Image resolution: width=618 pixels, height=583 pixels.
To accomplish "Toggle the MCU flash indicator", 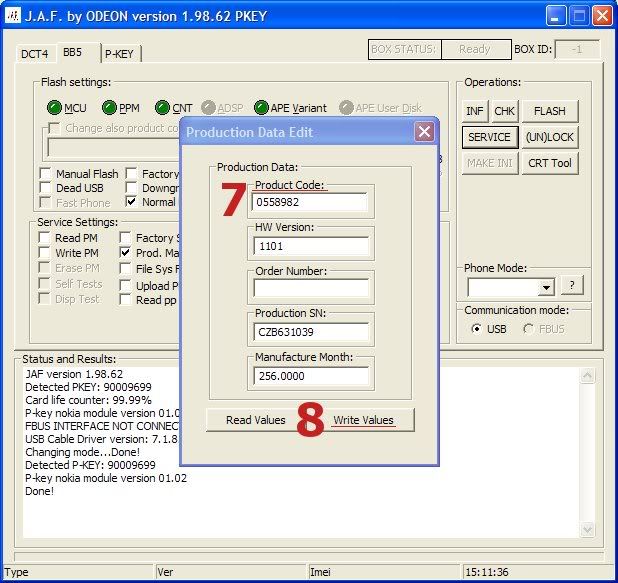I will pyautogui.click(x=54, y=108).
